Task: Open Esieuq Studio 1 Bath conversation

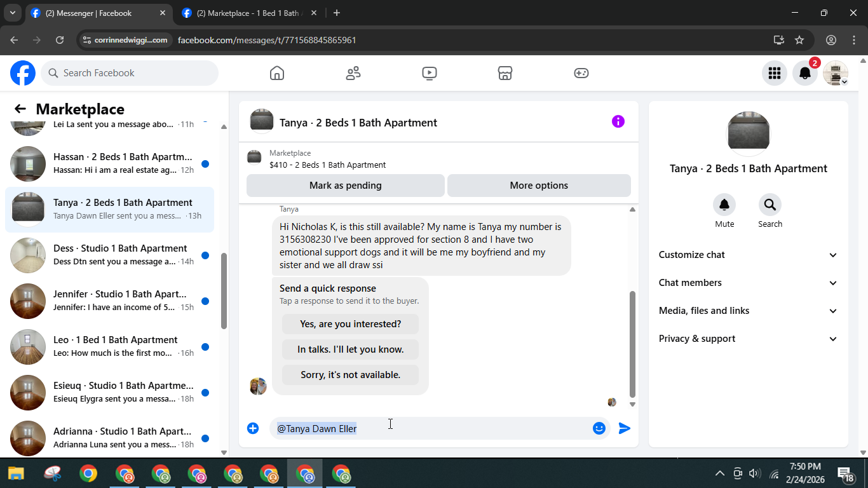Action: (x=109, y=393)
